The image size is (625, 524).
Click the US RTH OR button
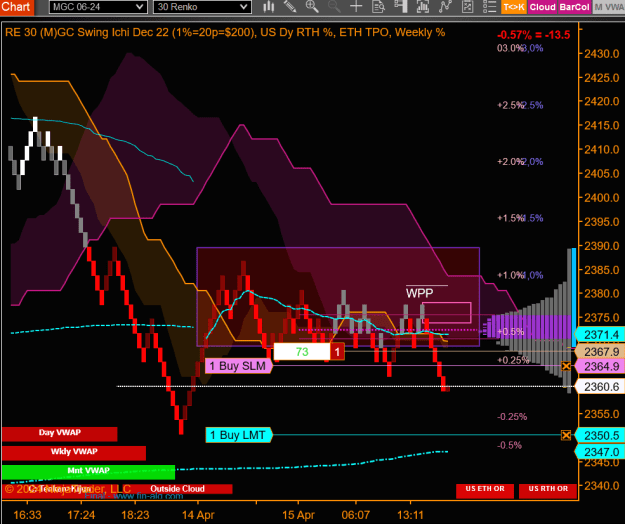click(548, 491)
